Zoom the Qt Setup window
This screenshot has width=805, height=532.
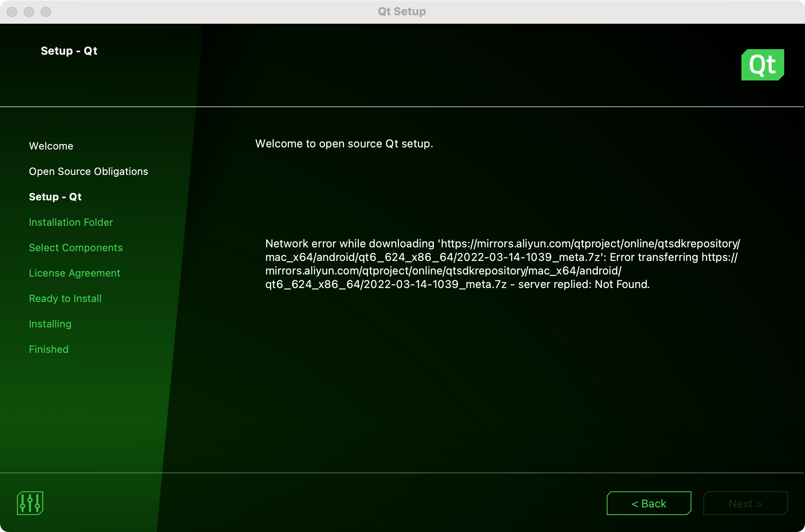click(46, 12)
